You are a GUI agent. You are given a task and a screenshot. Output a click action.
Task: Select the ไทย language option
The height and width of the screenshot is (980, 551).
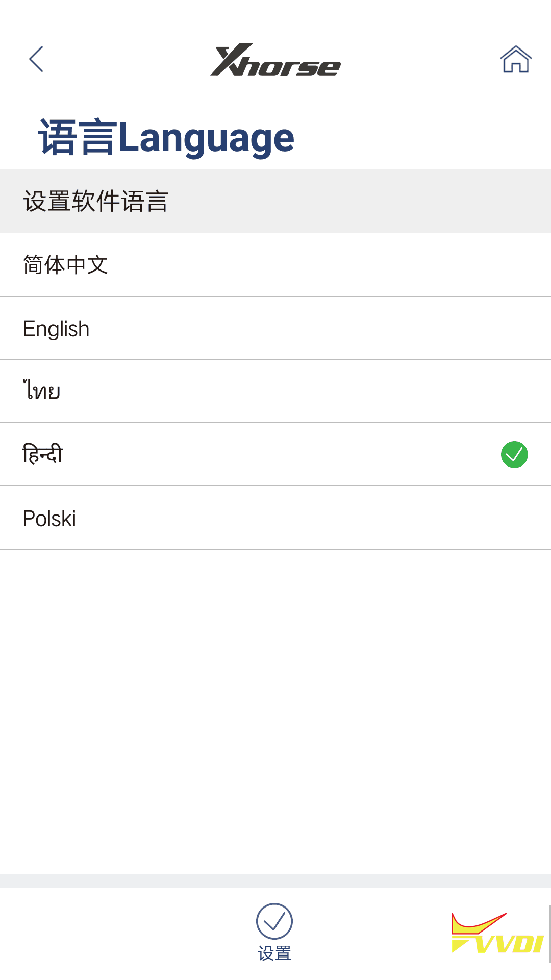tap(42, 391)
